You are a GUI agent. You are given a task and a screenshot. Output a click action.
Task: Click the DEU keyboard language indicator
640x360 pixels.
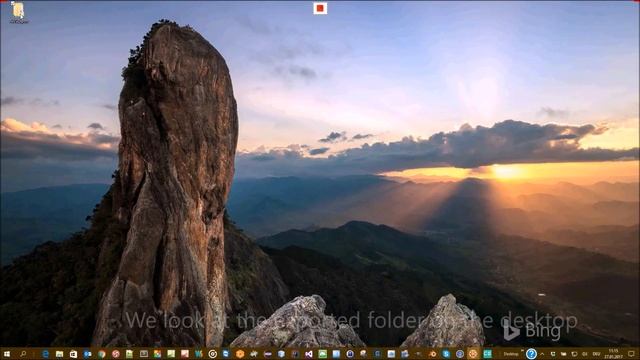(x=596, y=354)
